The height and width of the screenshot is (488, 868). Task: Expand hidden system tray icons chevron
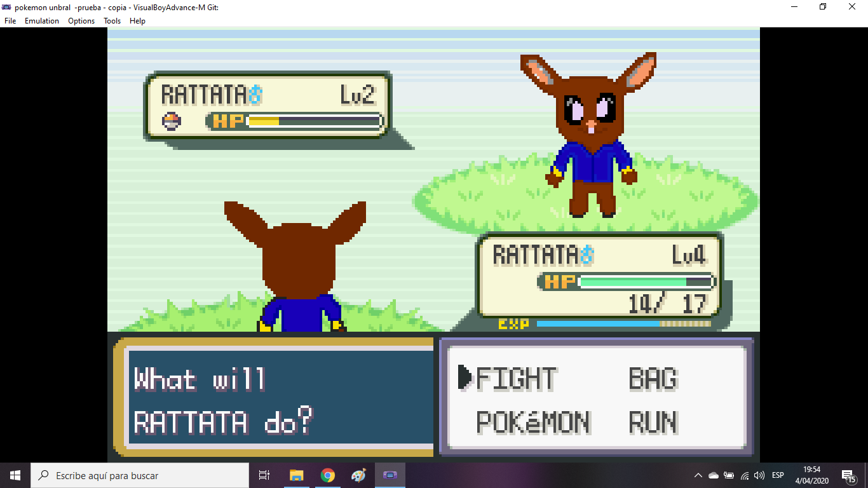(x=698, y=475)
